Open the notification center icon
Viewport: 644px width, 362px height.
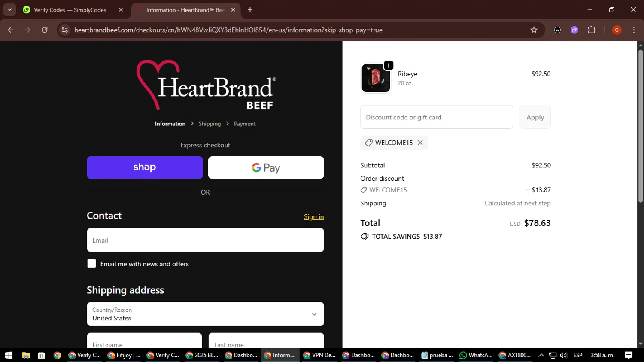click(x=629, y=355)
